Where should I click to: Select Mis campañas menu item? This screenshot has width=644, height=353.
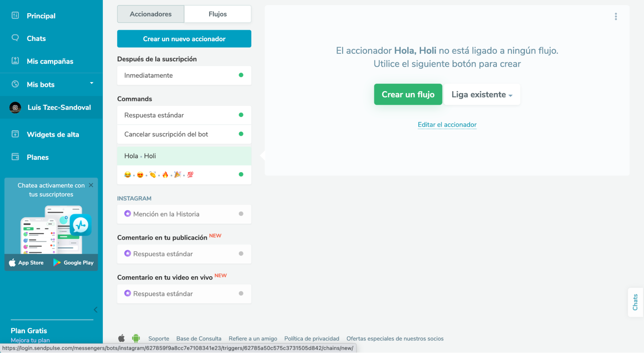coord(50,61)
